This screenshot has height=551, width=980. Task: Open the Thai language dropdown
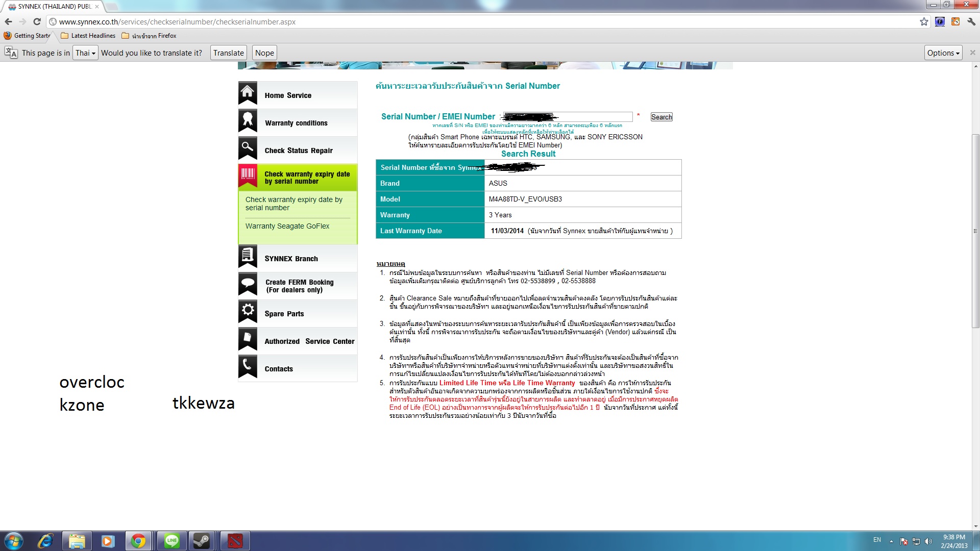coord(85,53)
